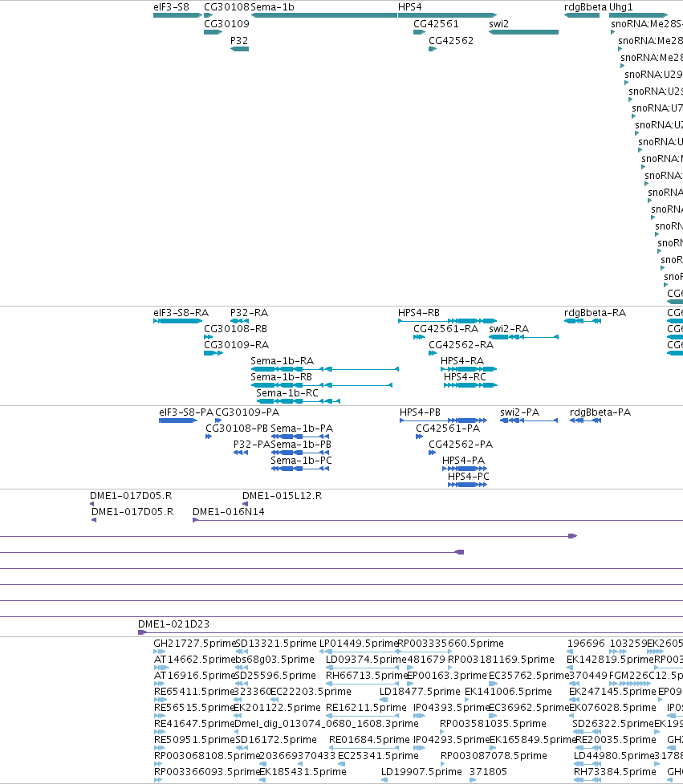Viewport: 683px width, 784px height.
Task: Select the 'rdgBbeta-RA' transcript label
Action: click(595, 312)
